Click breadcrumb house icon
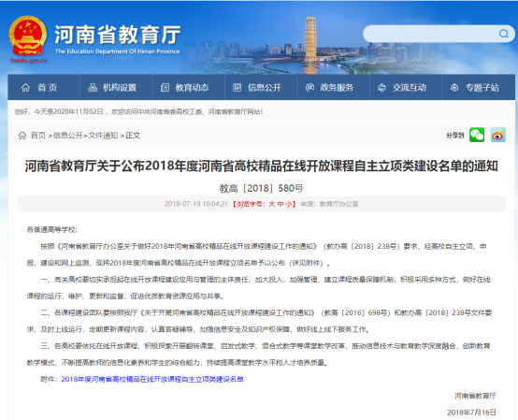 point(22,135)
